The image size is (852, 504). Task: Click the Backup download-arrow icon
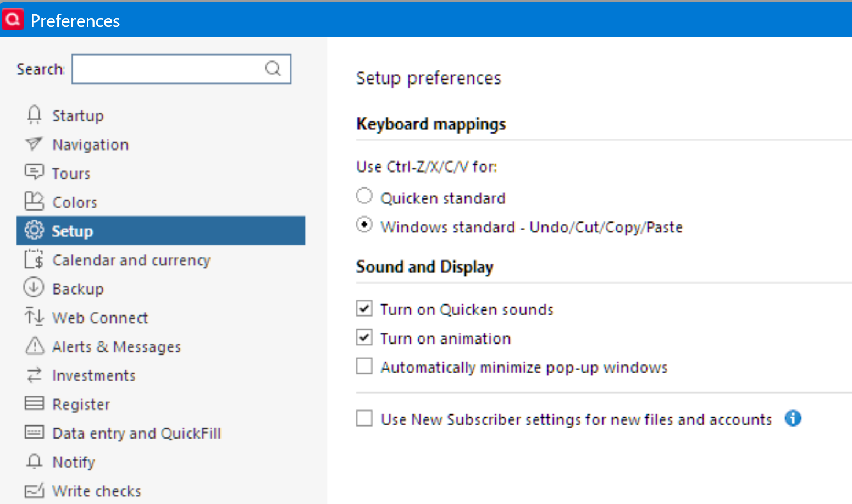point(34,287)
